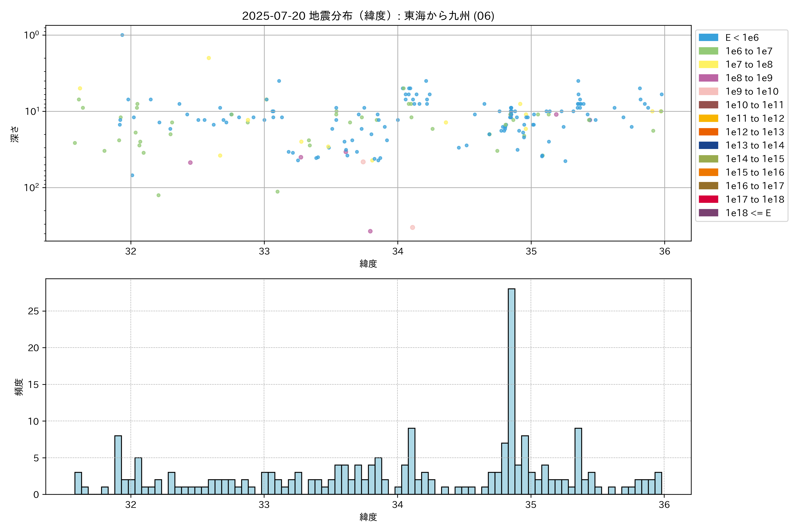Click the yellow '1e7 to 1e8' legend swatch
The height and width of the screenshot is (532, 798).
[x=708, y=65]
